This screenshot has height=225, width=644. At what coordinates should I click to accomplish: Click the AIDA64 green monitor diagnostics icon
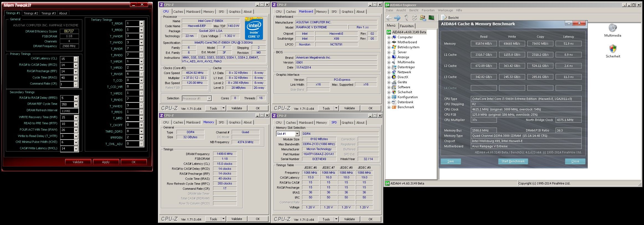pos(431,18)
